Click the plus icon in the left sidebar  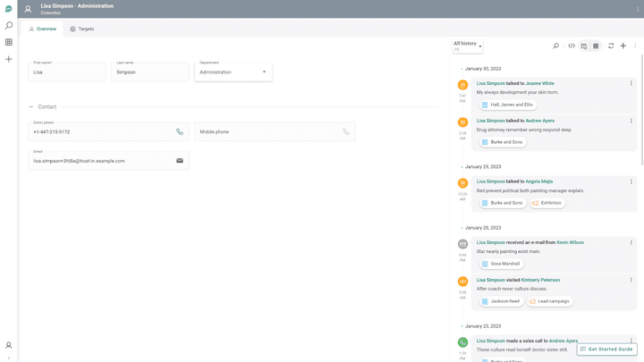pyautogui.click(x=9, y=59)
